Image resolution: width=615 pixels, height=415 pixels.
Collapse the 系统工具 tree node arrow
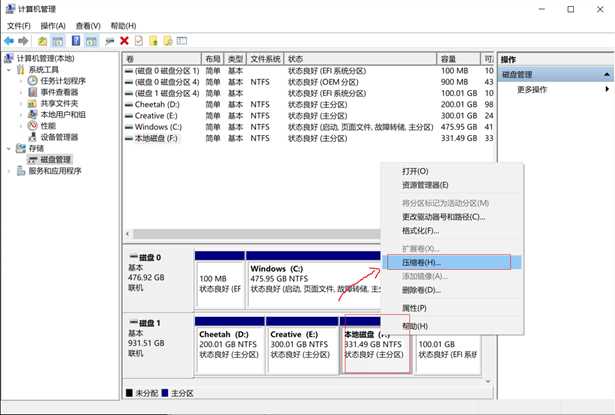click(9, 70)
